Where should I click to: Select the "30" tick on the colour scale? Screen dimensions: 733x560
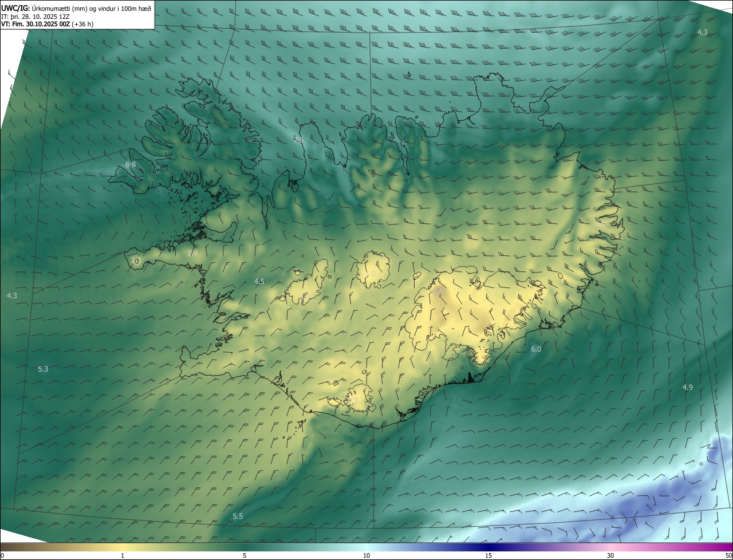point(610,555)
